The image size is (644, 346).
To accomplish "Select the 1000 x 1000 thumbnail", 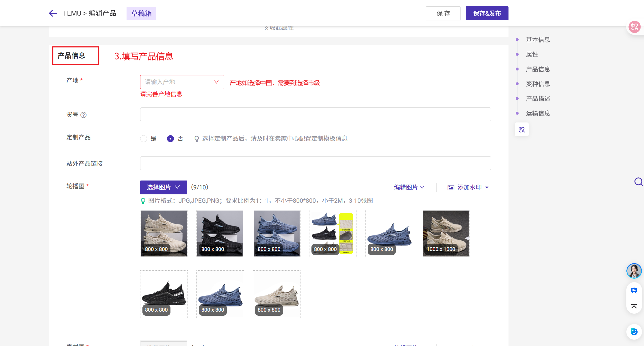I will tap(446, 233).
